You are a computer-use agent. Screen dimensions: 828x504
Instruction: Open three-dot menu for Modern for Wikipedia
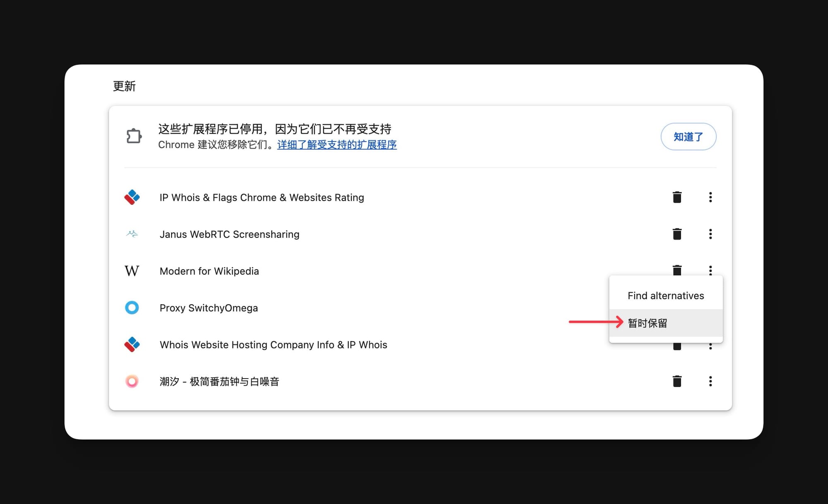[x=710, y=270]
